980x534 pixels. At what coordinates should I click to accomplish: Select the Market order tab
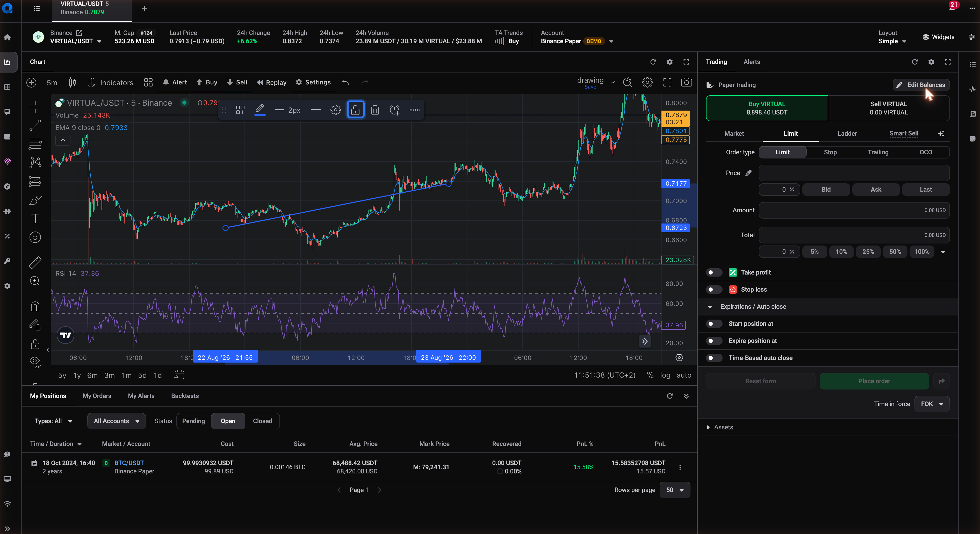click(x=734, y=134)
